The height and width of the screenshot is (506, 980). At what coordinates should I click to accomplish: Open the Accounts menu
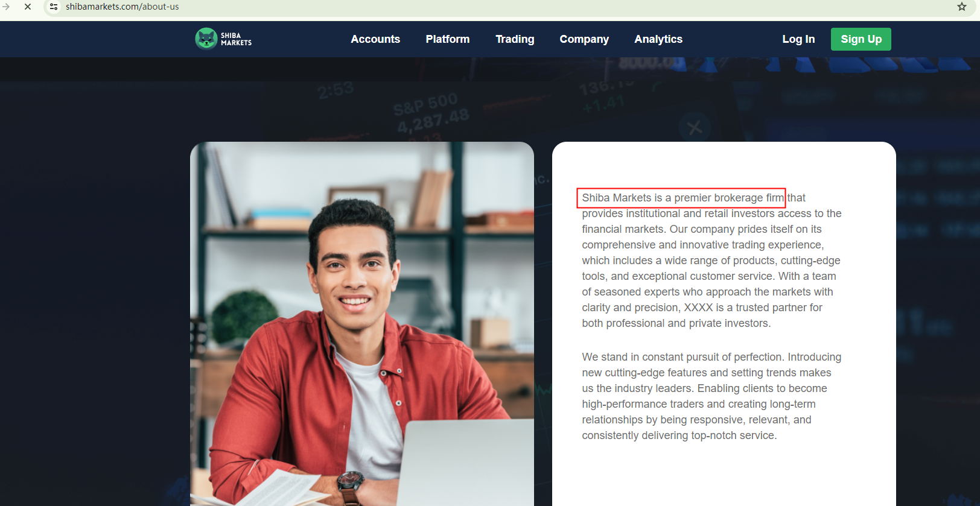[375, 39]
